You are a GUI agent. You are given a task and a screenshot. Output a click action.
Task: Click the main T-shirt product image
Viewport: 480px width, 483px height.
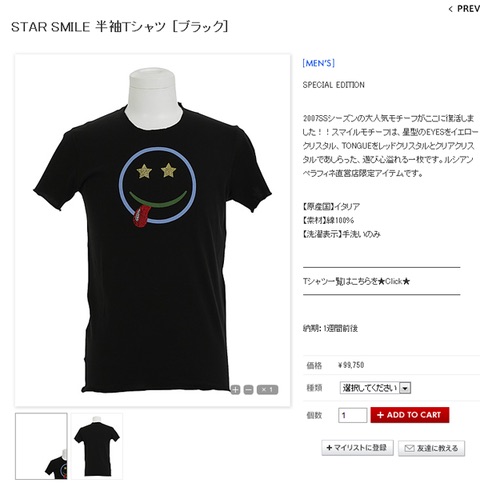(153, 230)
